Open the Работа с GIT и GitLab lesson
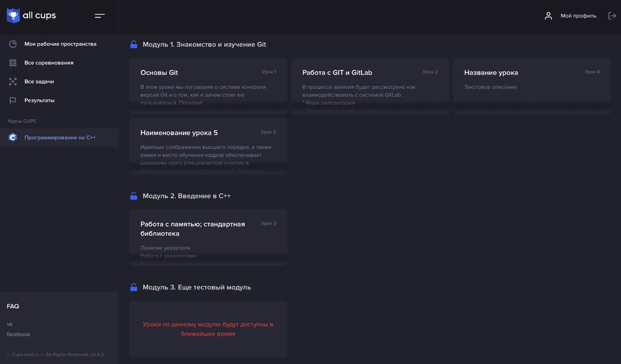 point(370,86)
